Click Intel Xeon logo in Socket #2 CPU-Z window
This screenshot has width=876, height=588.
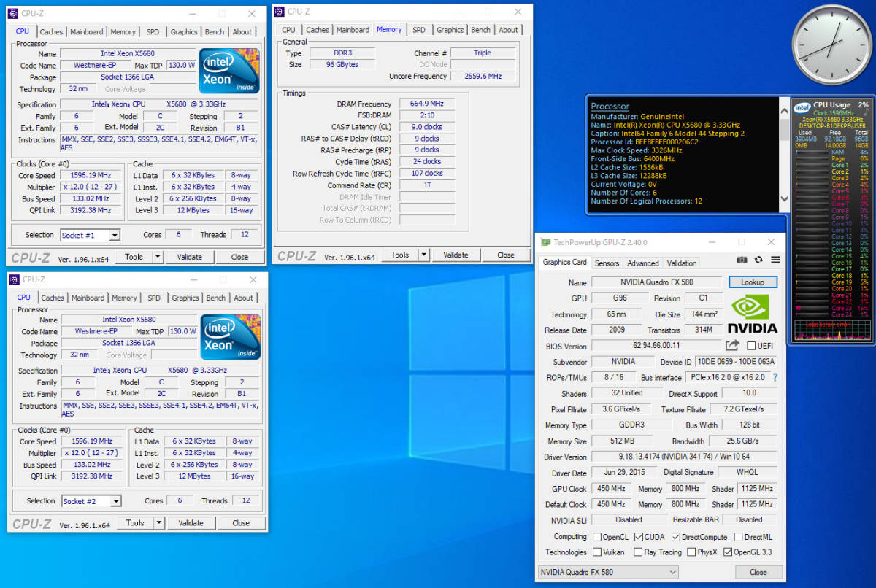pos(231,337)
